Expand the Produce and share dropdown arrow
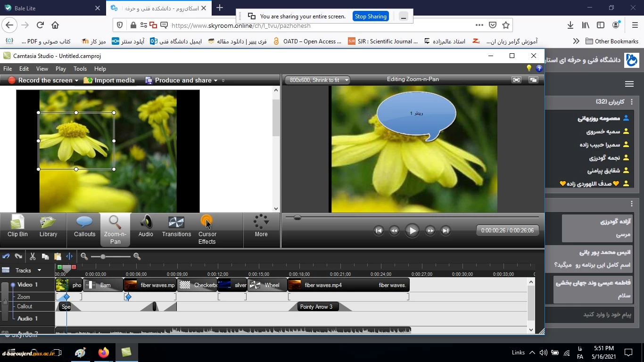Image resolution: width=644 pixels, height=362 pixels. pos(215,81)
